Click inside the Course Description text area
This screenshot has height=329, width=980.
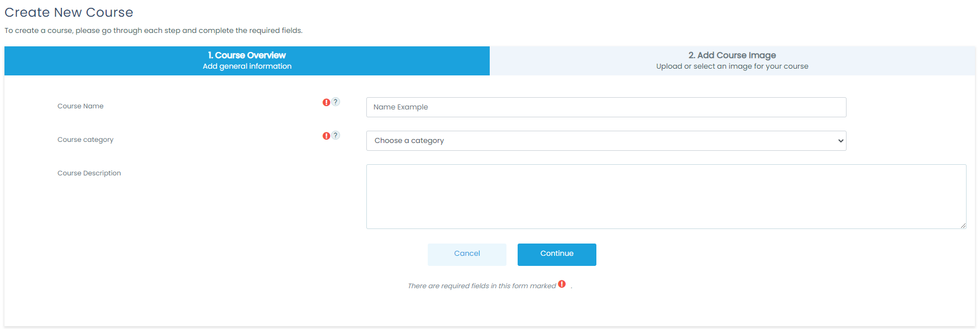tap(666, 196)
